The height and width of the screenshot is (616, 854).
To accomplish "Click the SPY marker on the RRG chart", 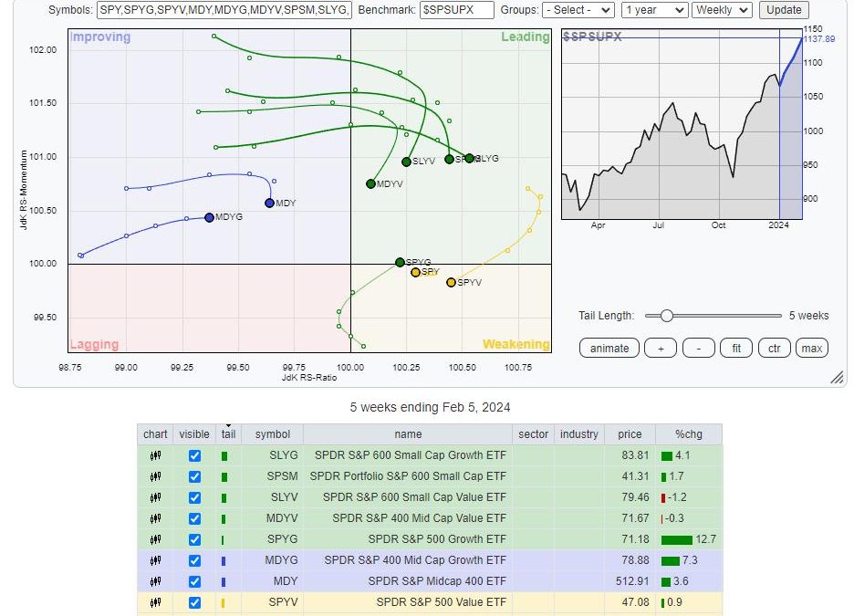I will [415, 272].
